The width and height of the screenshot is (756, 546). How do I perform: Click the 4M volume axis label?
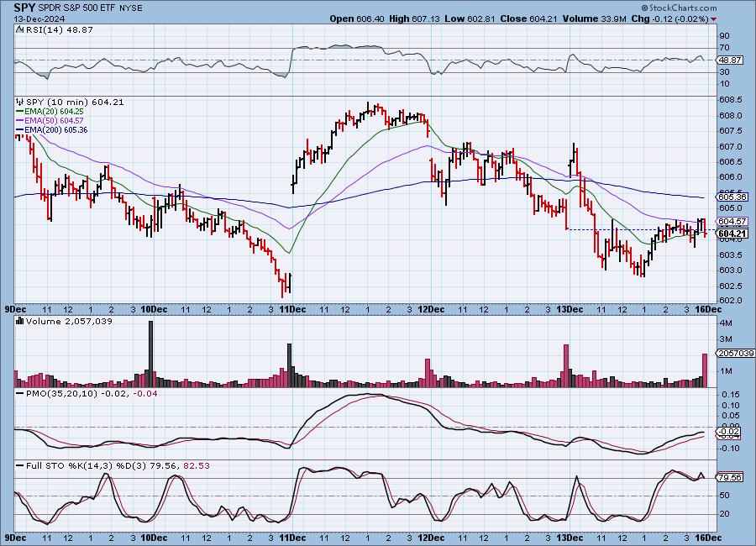(726, 323)
